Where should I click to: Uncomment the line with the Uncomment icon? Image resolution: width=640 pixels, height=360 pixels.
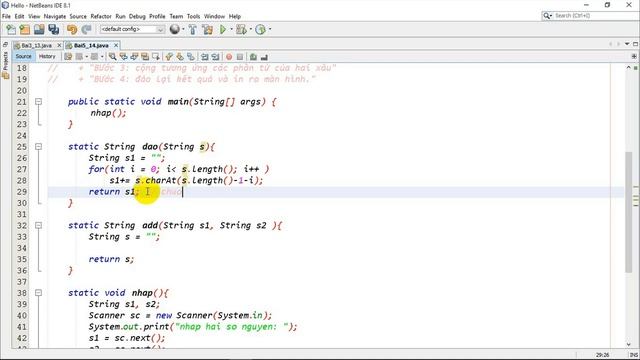point(264,57)
